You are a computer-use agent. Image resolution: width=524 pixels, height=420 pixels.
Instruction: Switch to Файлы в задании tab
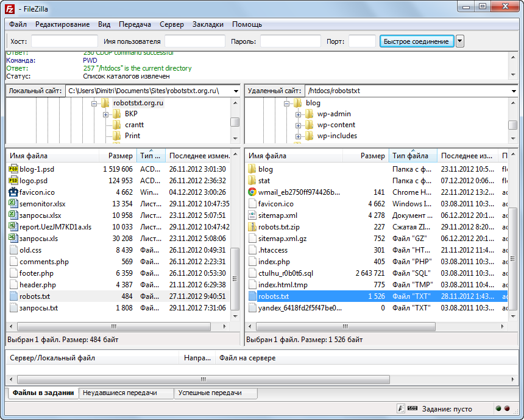pos(43,393)
